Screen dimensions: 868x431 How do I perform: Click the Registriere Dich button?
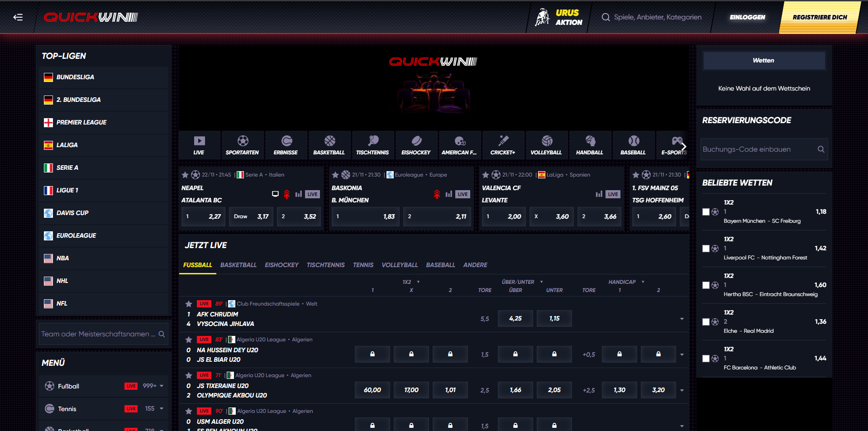point(820,17)
